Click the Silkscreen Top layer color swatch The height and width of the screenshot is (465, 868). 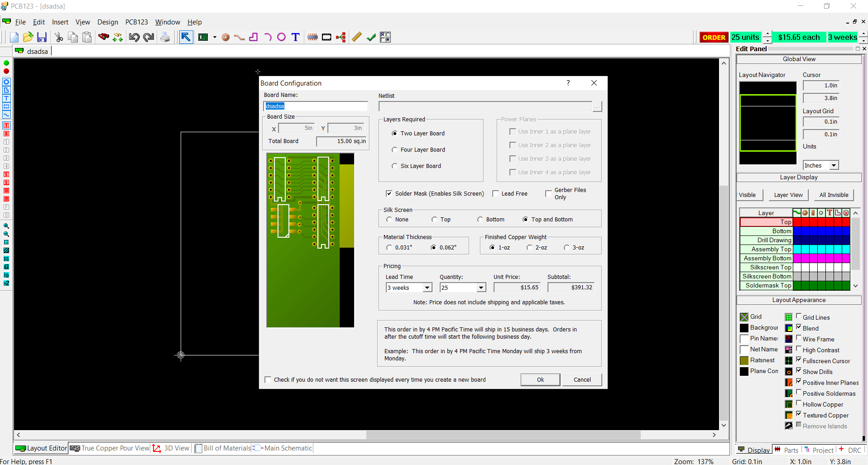[798, 267]
